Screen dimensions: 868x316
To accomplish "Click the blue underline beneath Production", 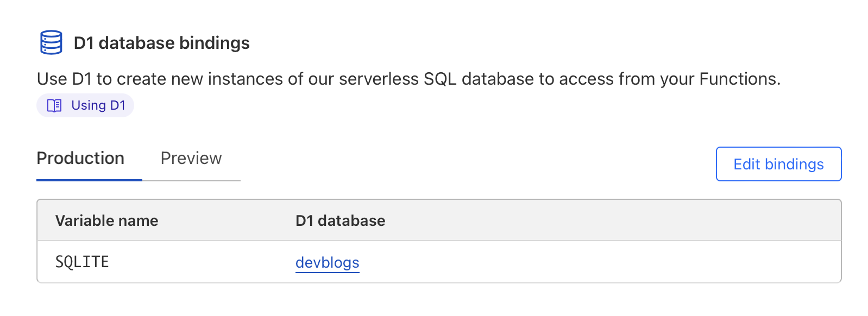I will (x=89, y=179).
